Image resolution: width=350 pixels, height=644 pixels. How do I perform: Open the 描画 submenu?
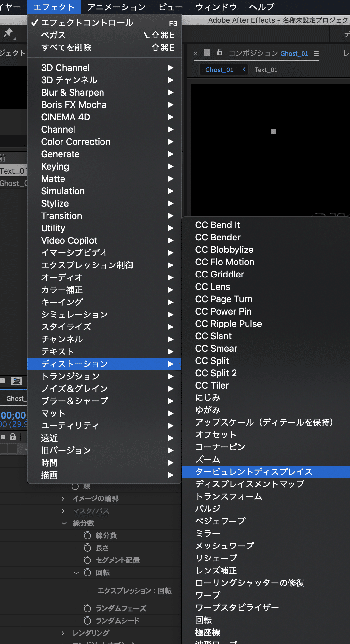104,475
